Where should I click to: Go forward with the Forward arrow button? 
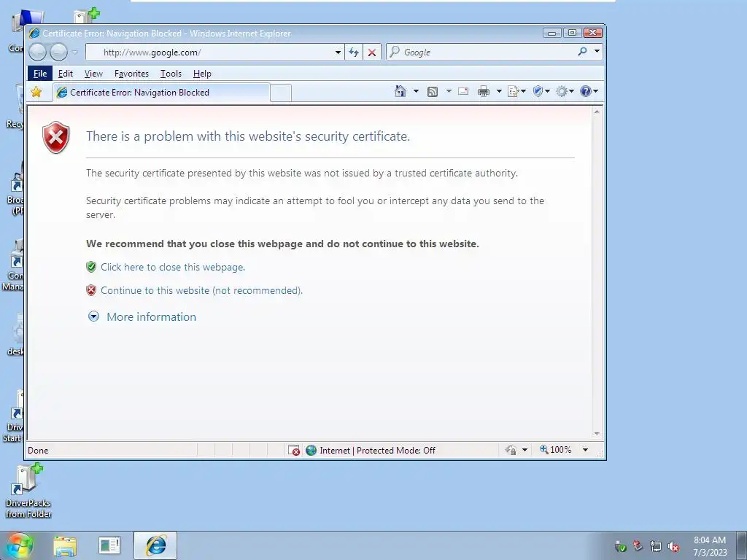pos(58,52)
